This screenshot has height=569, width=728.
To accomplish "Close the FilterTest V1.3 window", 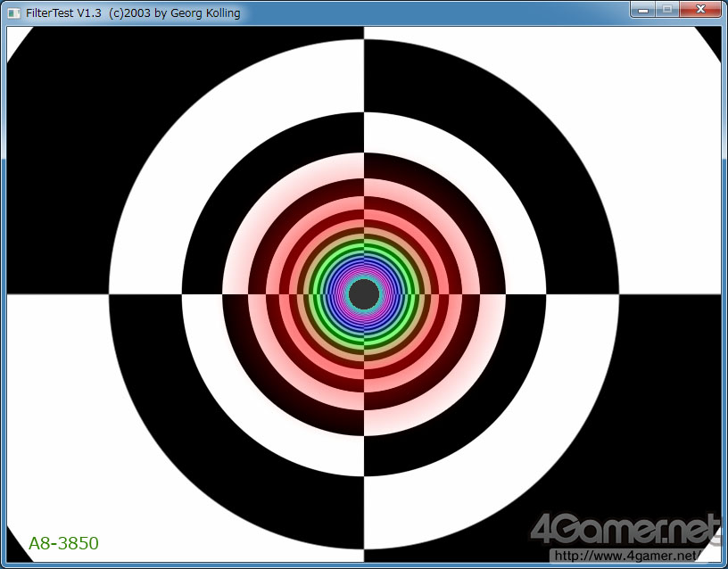I will 701,9.
